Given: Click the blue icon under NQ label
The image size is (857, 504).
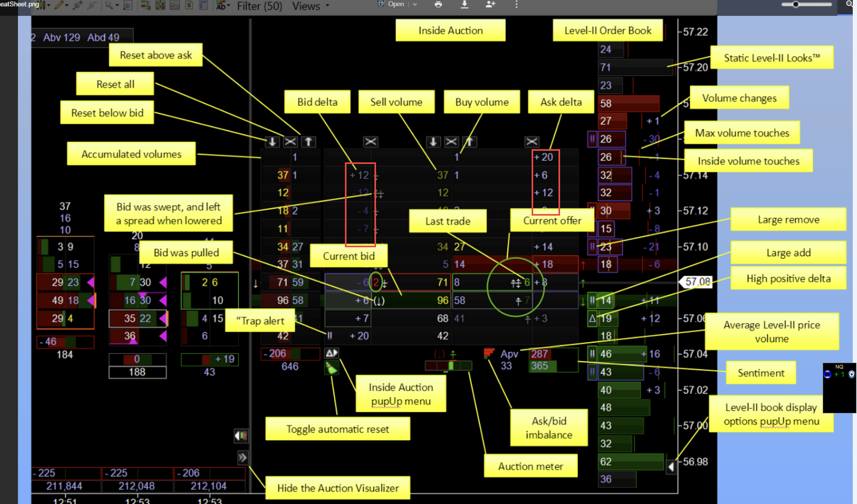Looking at the screenshot, I should (827, 374).
